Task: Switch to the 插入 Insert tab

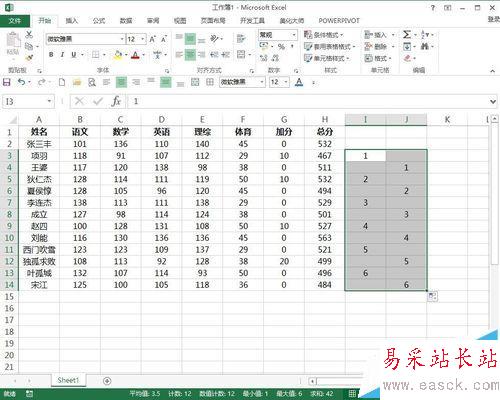Action: tap(72, 21)
